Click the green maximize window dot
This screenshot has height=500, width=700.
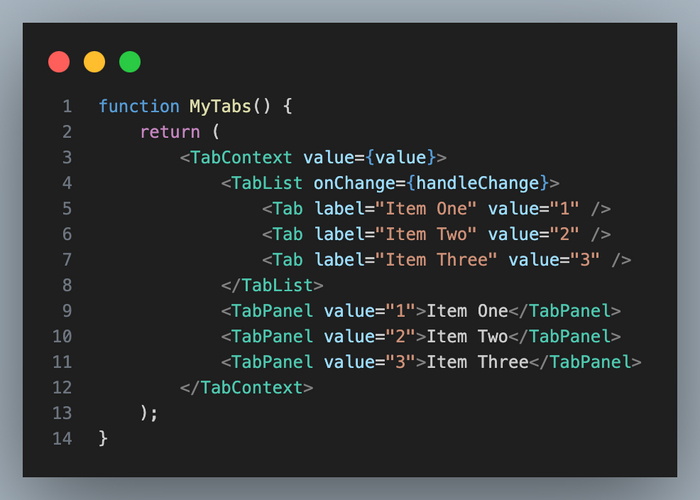pyautogui.click(x=130, y=62)
